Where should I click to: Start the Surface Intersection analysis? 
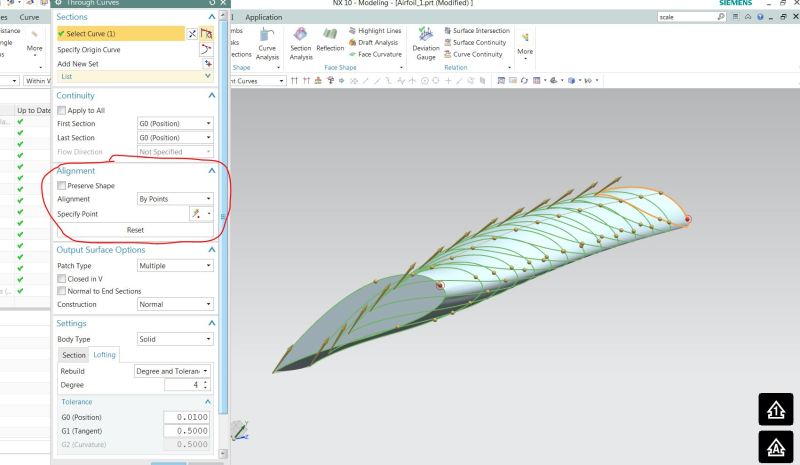point(477,31)
